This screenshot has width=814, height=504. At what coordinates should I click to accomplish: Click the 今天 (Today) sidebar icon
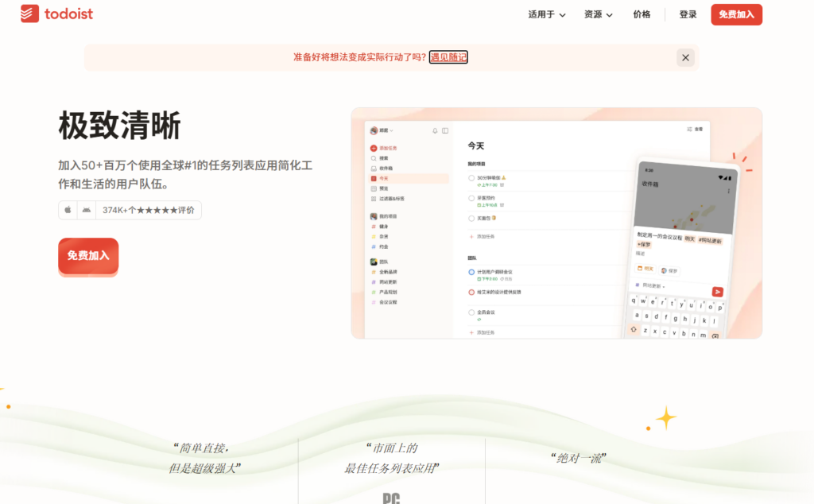pos(372,176)
